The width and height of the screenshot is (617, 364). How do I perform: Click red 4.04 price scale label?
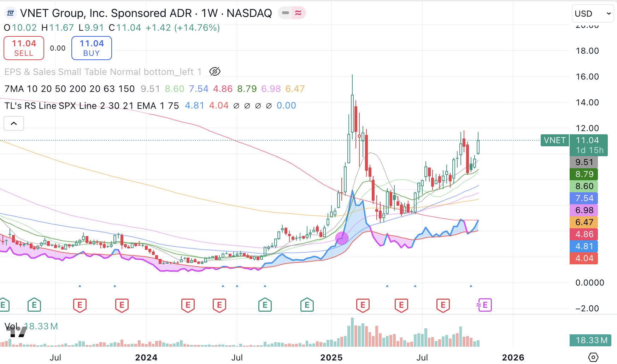(x=584, y=258)
